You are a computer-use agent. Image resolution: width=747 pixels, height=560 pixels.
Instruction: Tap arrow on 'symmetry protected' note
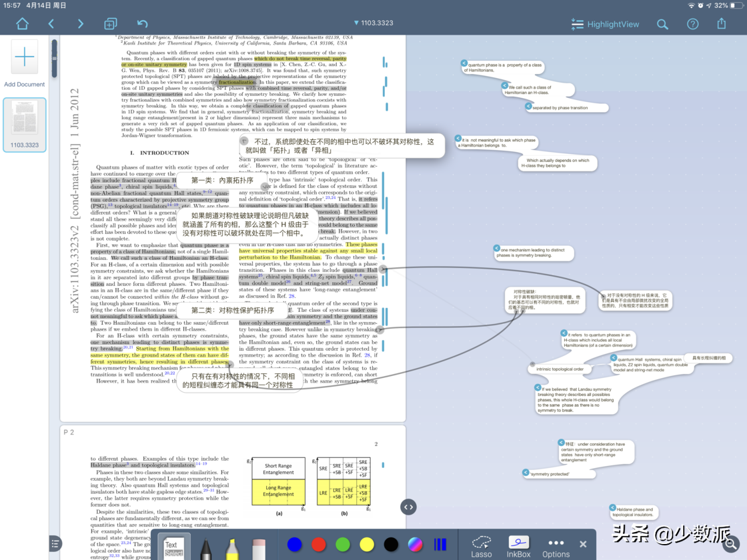(526, 473)
